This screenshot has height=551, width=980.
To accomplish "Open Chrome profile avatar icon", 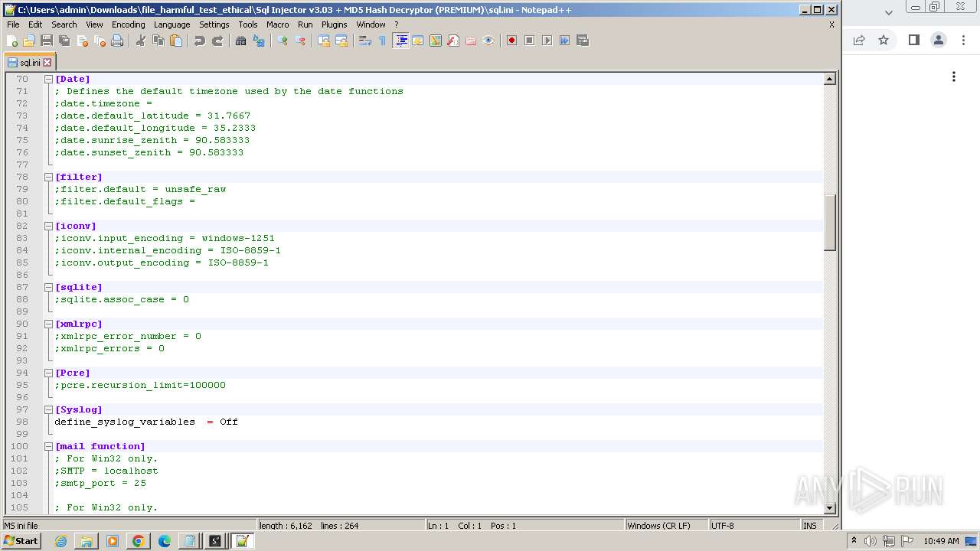I will (939, 40).
